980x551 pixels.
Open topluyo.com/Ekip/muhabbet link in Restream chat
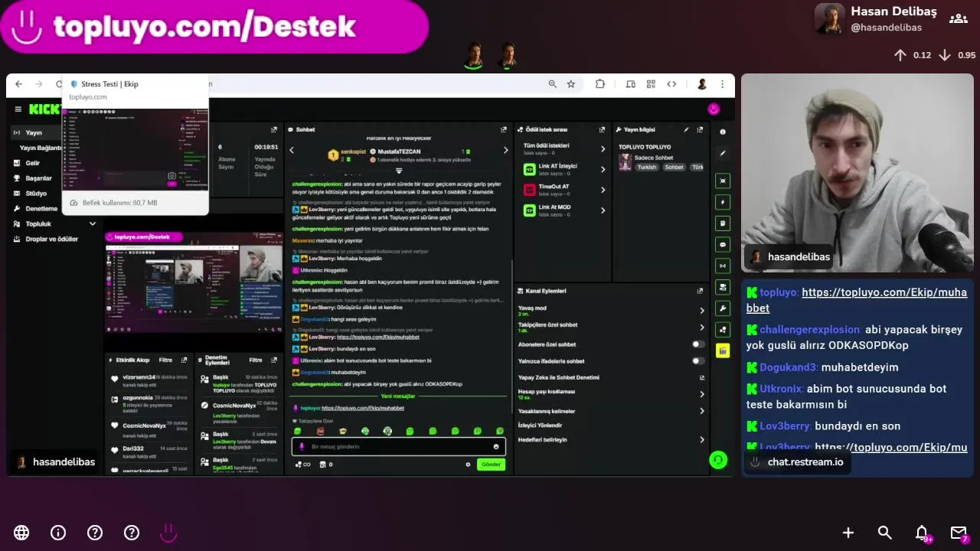coord(857,300)
